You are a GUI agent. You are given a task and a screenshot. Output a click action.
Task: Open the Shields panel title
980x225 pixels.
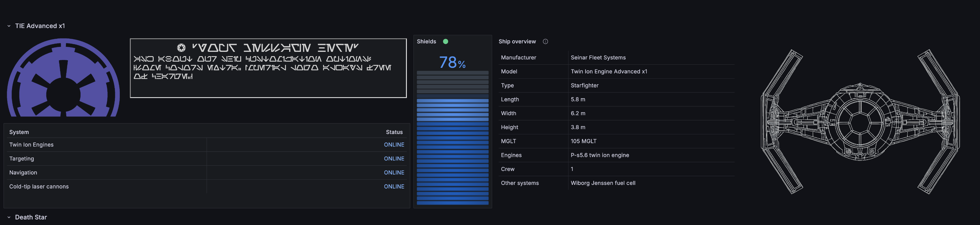(426, 41)
